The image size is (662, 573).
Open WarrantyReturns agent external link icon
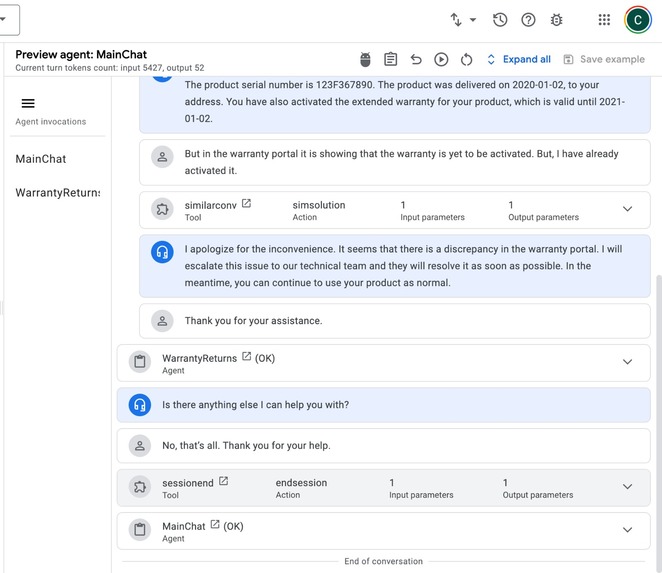[247, 356]
